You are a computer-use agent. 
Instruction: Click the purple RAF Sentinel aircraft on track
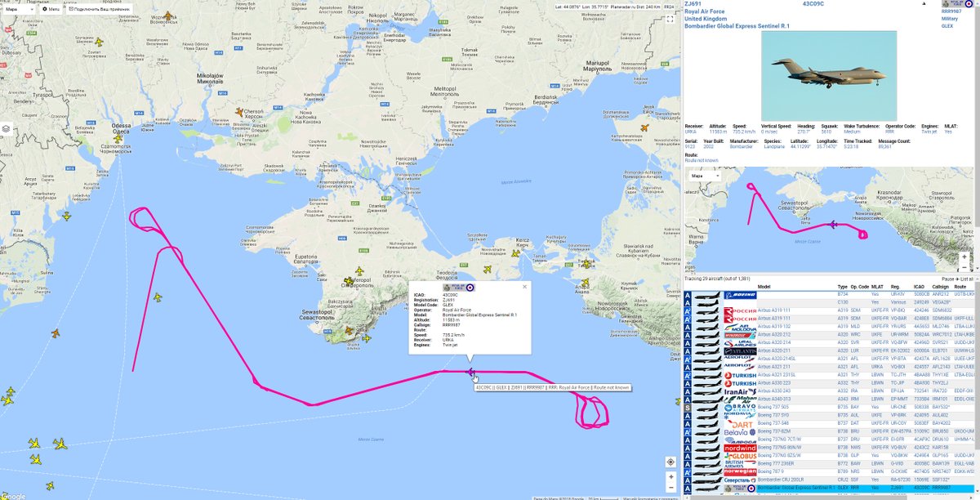[x=472, y=373]
